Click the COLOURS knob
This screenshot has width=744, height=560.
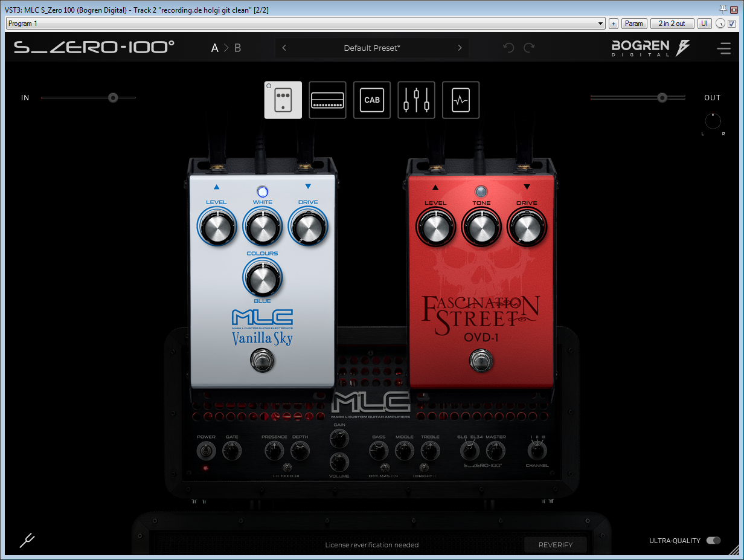tap(262, 277)
